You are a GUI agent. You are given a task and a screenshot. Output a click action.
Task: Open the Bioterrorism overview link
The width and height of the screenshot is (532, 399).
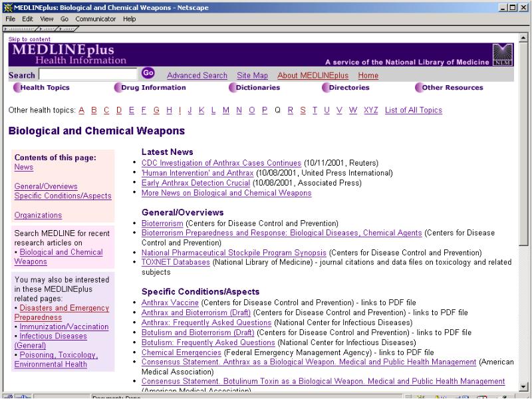click(x=162, y=223)
